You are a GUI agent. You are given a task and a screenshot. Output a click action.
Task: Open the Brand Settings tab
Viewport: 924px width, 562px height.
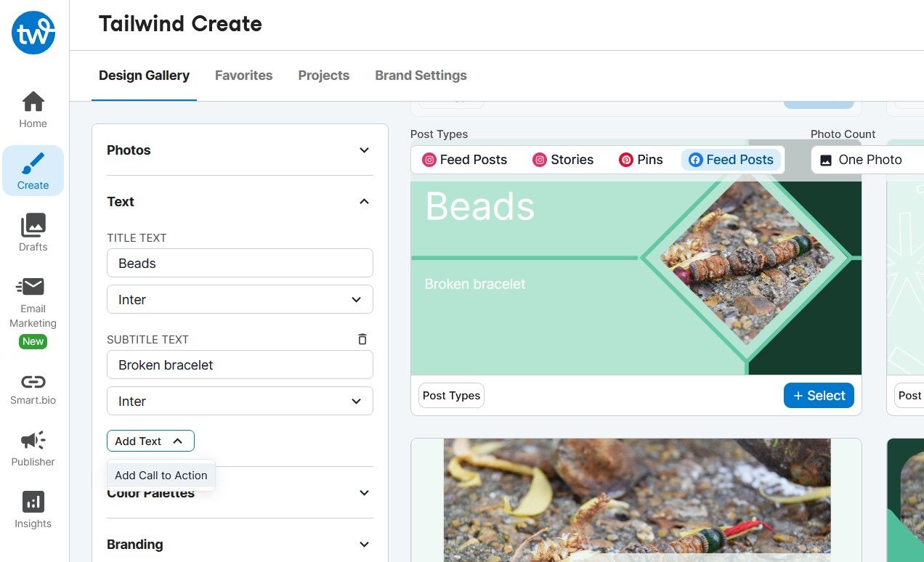421,76
